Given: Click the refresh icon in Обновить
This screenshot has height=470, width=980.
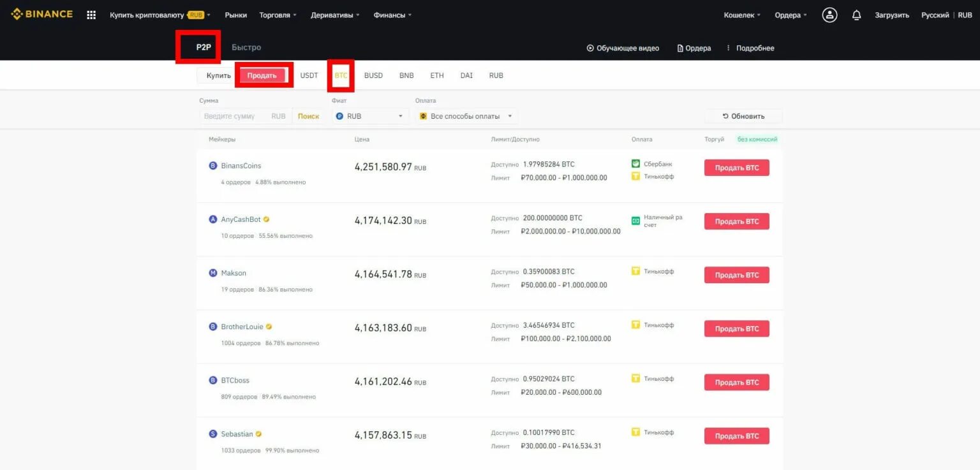Looking at the screenshot, I should [x=725, y=116].
